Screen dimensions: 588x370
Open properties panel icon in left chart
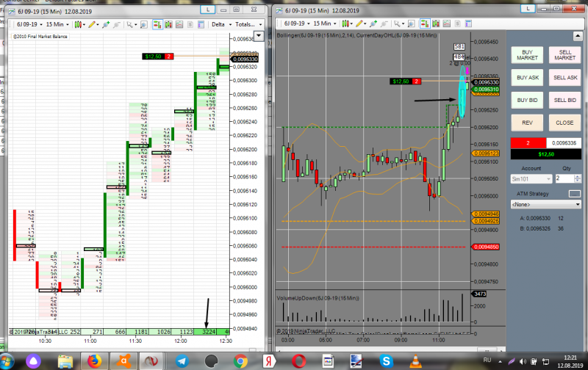[201, 25]
